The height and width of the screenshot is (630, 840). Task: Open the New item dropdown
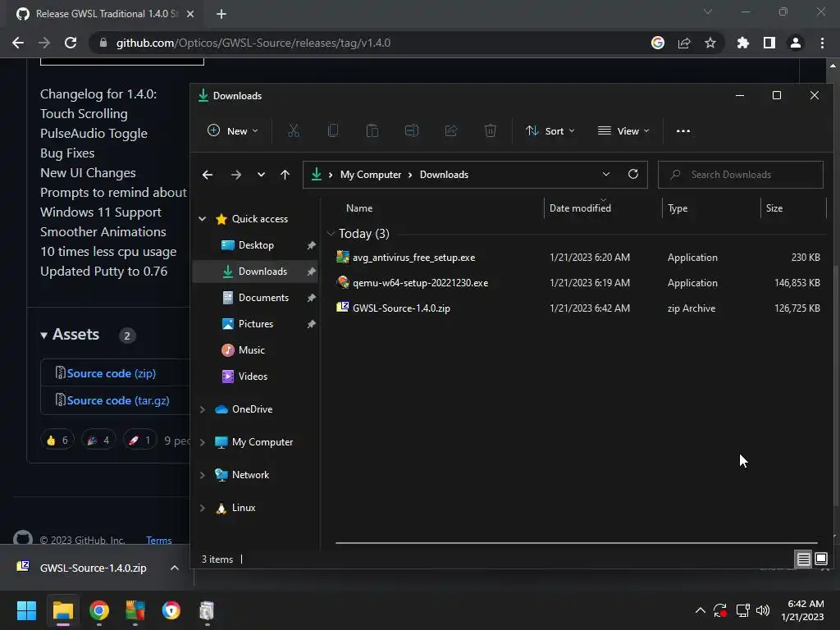[233, 130]
